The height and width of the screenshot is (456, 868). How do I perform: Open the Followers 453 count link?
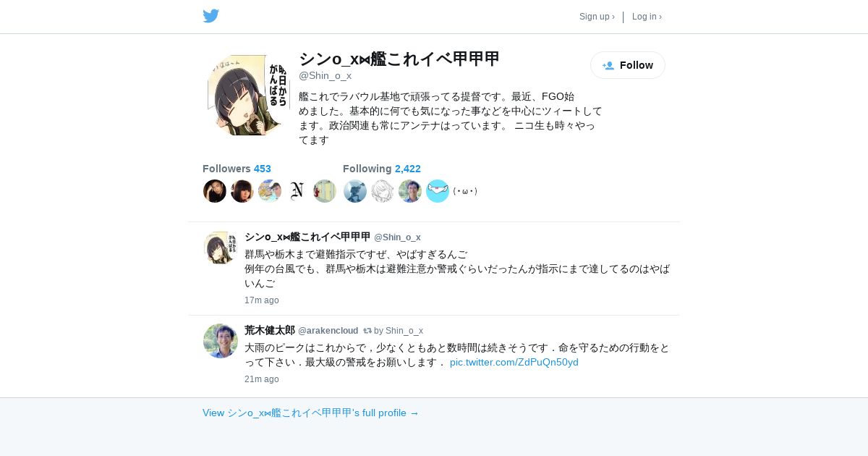(x=237, y=169)
